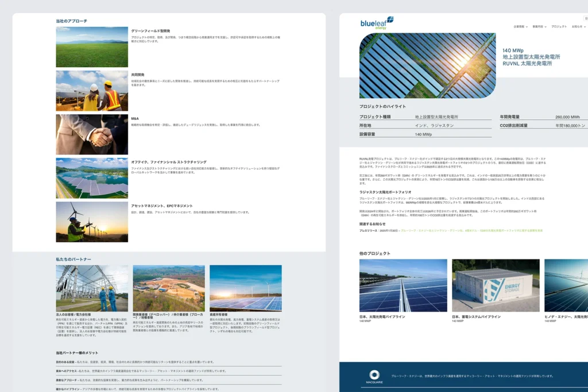The width and height of the screenshot is (588, 392).
Task: Open the お知らせ dropdown menu
Action: click(x=578, y=26)
